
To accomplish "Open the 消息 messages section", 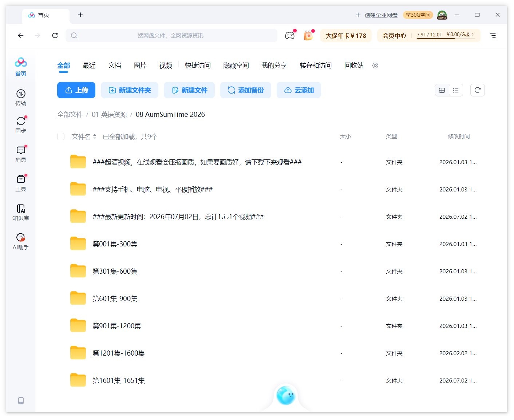I will [21, 154].
